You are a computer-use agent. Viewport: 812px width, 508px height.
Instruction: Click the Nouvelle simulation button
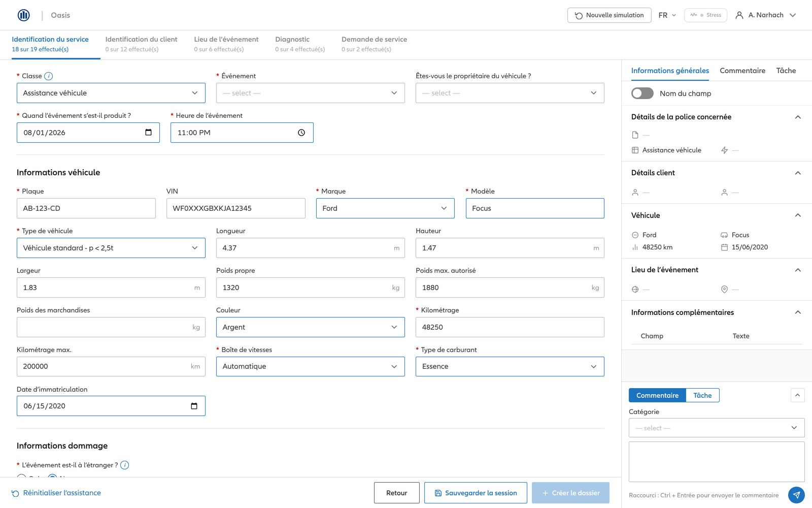609,15
